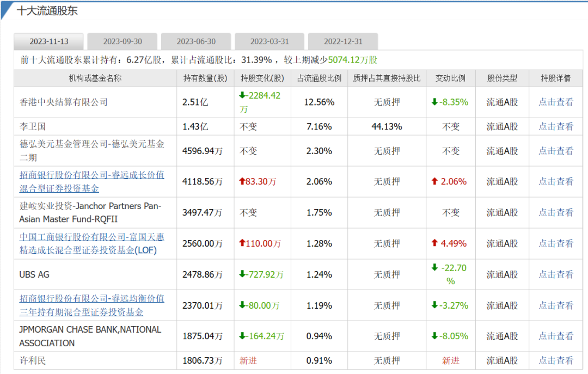Click the 机构或基金名称 column header
The width and height of the screenshot is (588, 374).
coord(96,78)
